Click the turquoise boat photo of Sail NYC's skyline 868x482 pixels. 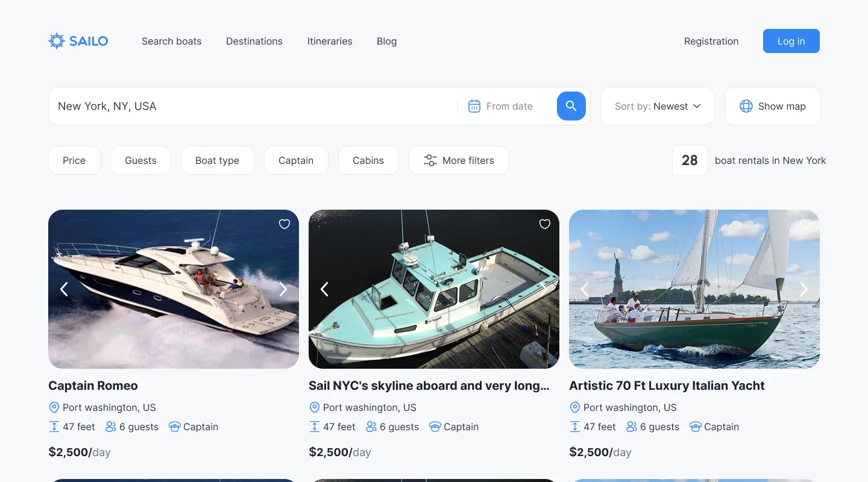(434, 289)
